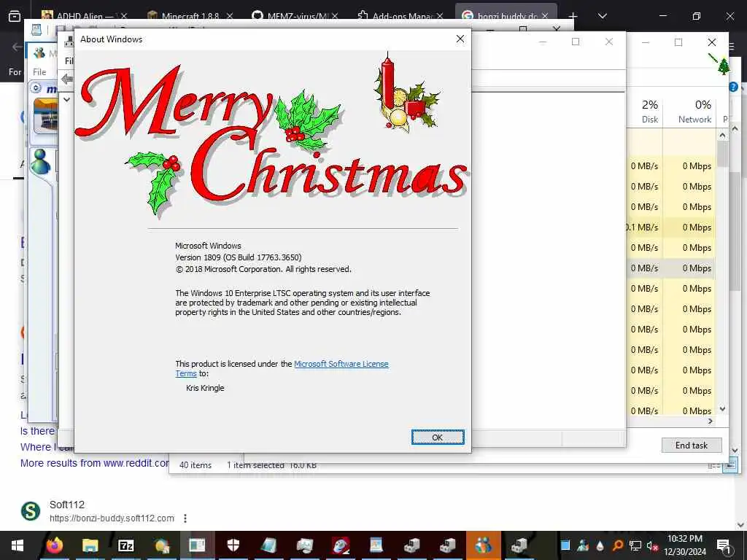Open the network tray icon
Screen dimensions: 747x560
coord(635,545)
